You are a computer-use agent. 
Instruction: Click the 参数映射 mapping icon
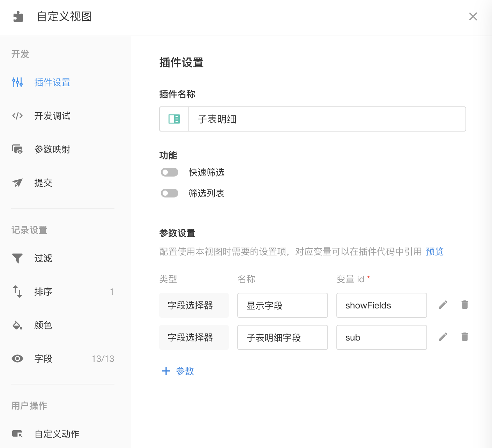point(17,149)
